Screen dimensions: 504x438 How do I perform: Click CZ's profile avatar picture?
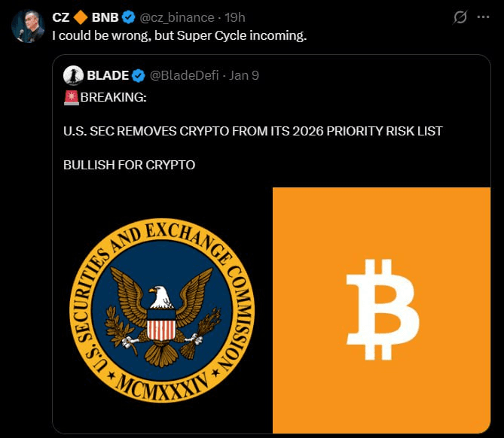(28, 26)
